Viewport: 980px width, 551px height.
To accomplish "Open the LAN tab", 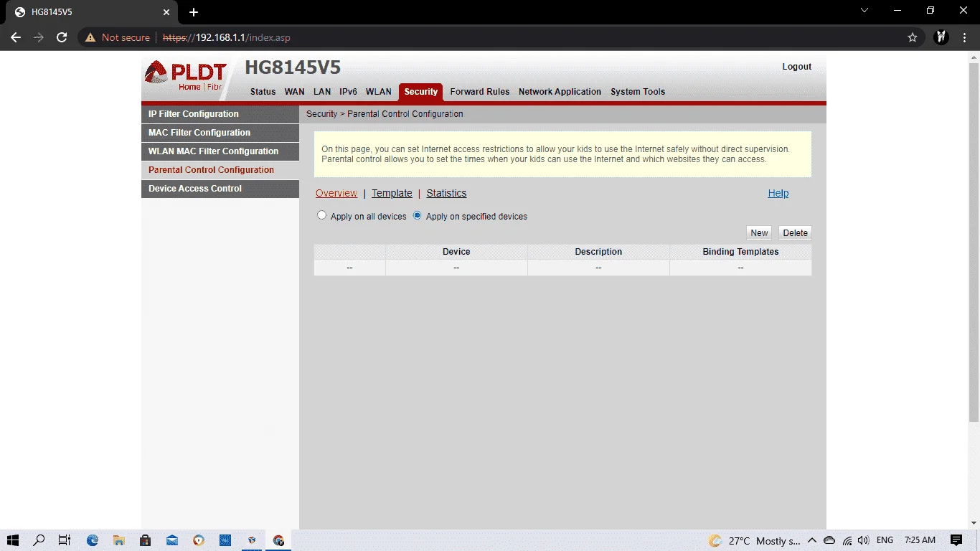I will (x=322, y=92).
